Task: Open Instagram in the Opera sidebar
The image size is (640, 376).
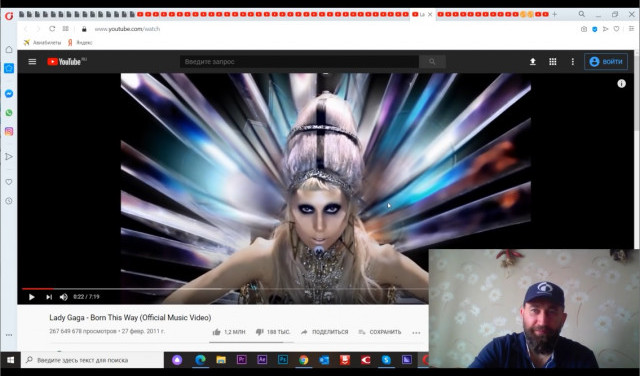Action: pos(9,131)
